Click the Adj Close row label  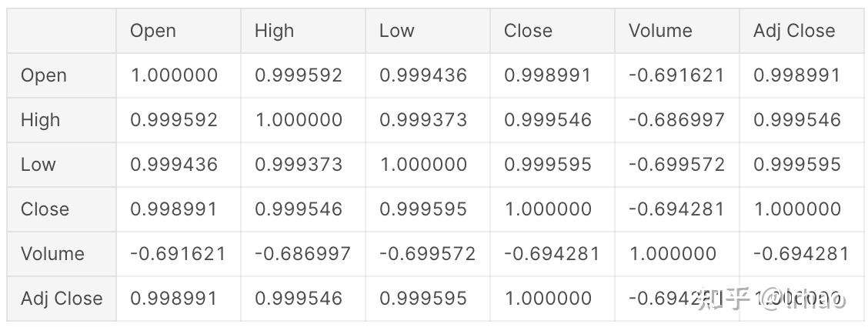(x=62, y=299)
